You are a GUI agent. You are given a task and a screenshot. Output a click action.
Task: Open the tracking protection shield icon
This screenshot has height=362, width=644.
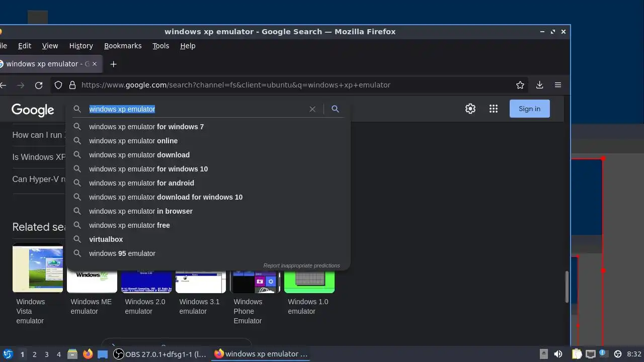(x=58, y=85)
